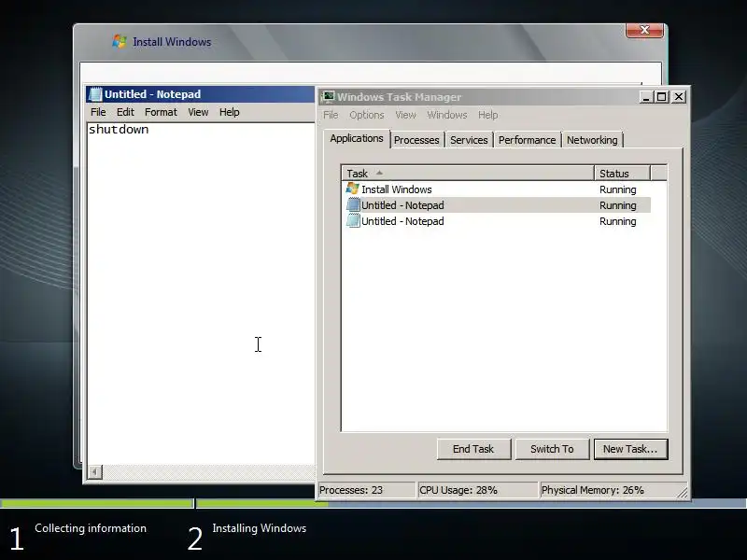The image size is (747, 560).
Task: Close the Windows Task Manager window
Action: pos(679,97)
